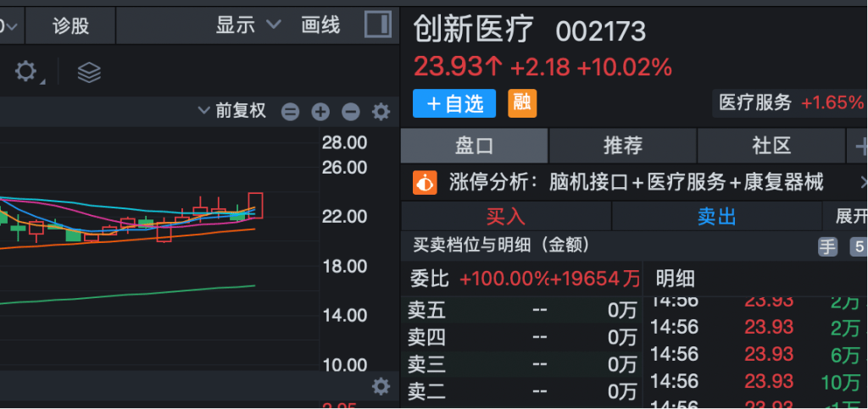This screenshot has width=868, height=409.
Task: Click the 卖出 sell button
Action: coord(716,216)
